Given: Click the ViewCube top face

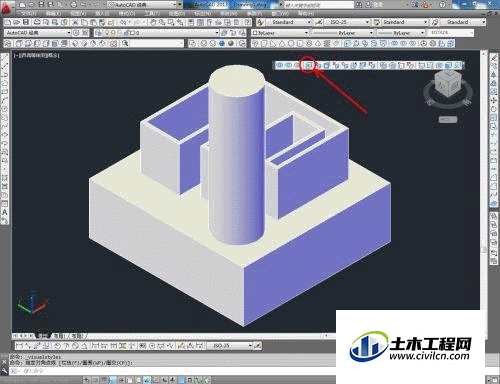Looking at the screenshot, I should point(448,75).
